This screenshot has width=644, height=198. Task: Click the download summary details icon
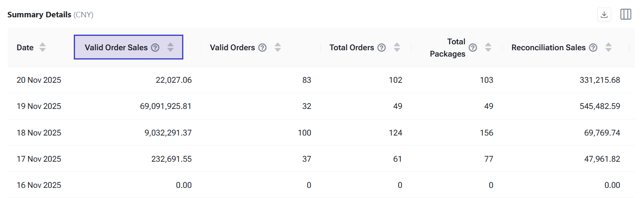point(604,15)
